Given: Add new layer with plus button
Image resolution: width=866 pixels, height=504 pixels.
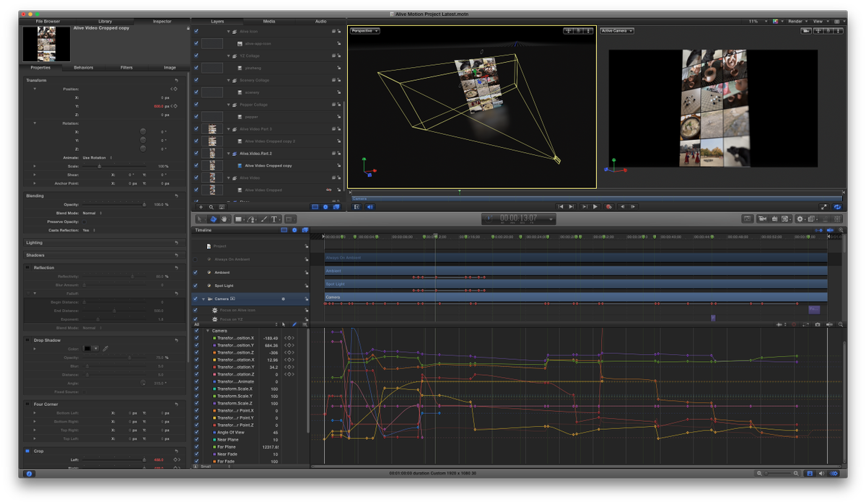Looking at the screenshot, I should coord(201,207).
